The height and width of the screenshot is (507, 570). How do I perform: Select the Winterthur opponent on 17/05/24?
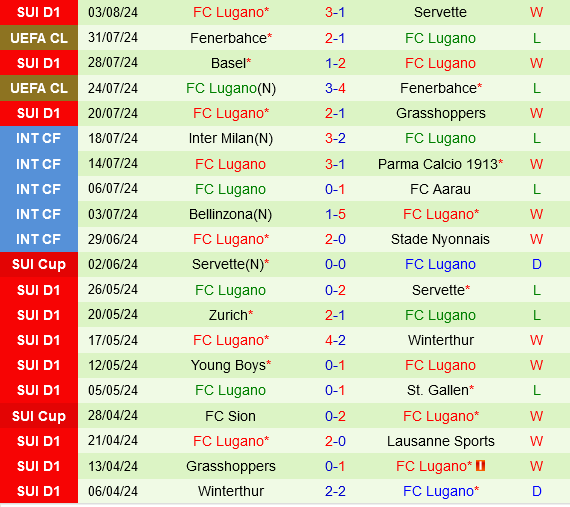(440, 340)
